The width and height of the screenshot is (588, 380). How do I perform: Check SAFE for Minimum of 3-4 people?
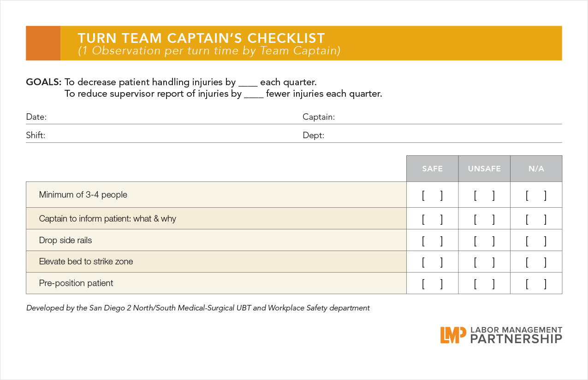[432, 195]
